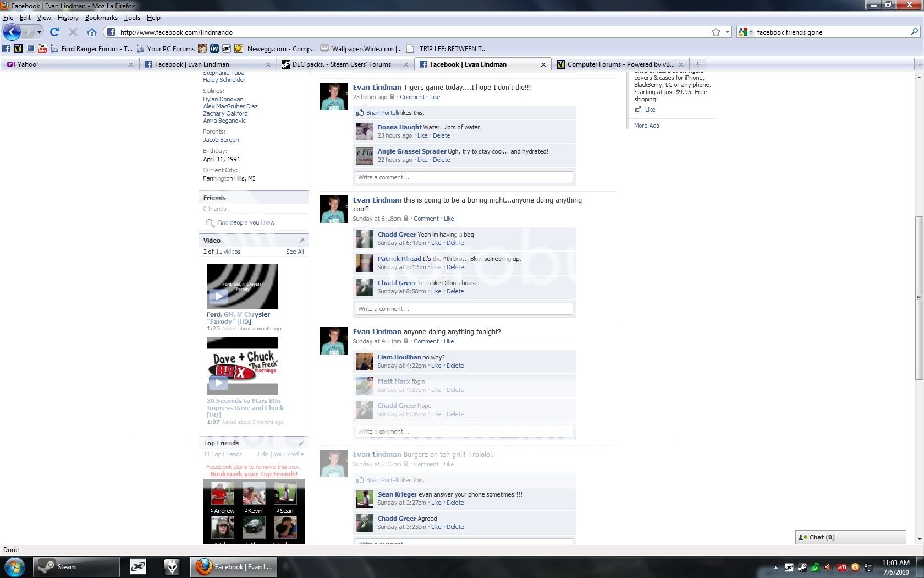Open the Facebook bookmark icon in bookmarks toolbar
The image size is (924, 578).
[x=6, y=48]
